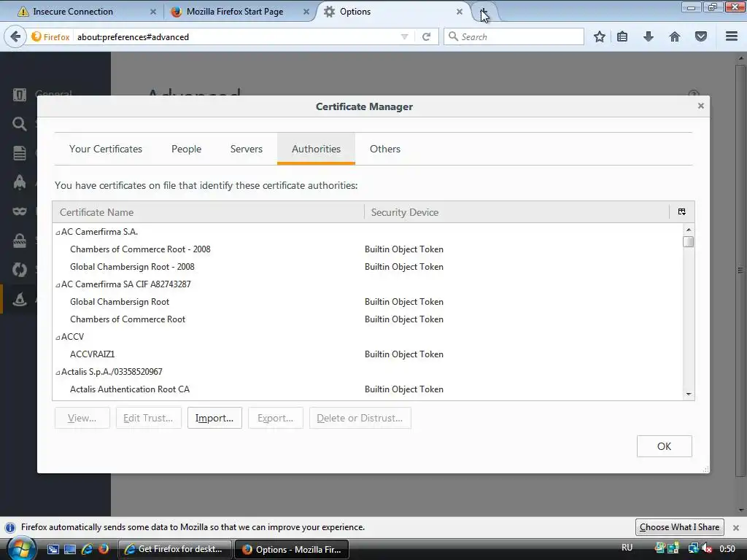Open a new tab with plus button
747x560 pixels.
click(x=484, y=12)
